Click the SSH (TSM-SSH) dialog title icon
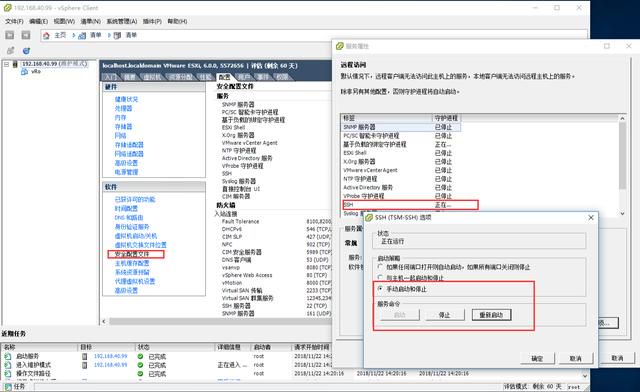 369,217
